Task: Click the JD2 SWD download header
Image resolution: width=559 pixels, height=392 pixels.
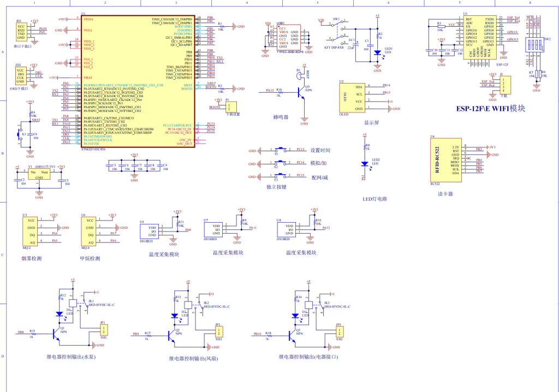Action: [20, 76]
